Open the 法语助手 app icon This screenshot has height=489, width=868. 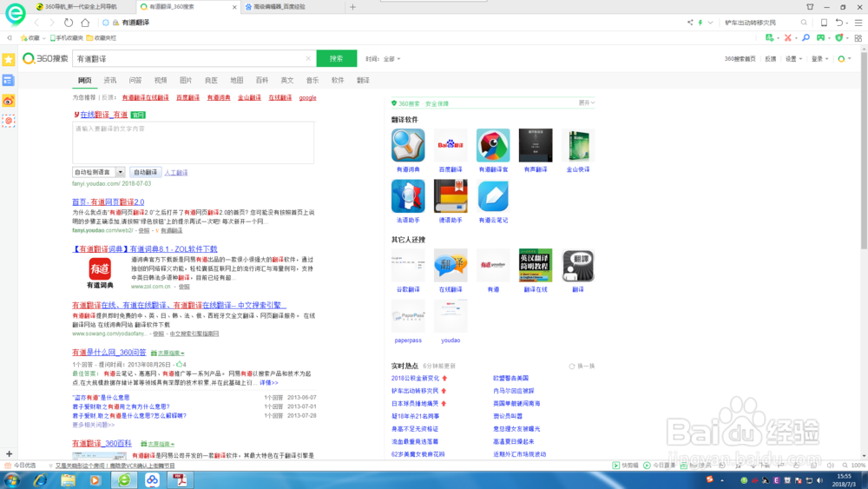(408, 196)
